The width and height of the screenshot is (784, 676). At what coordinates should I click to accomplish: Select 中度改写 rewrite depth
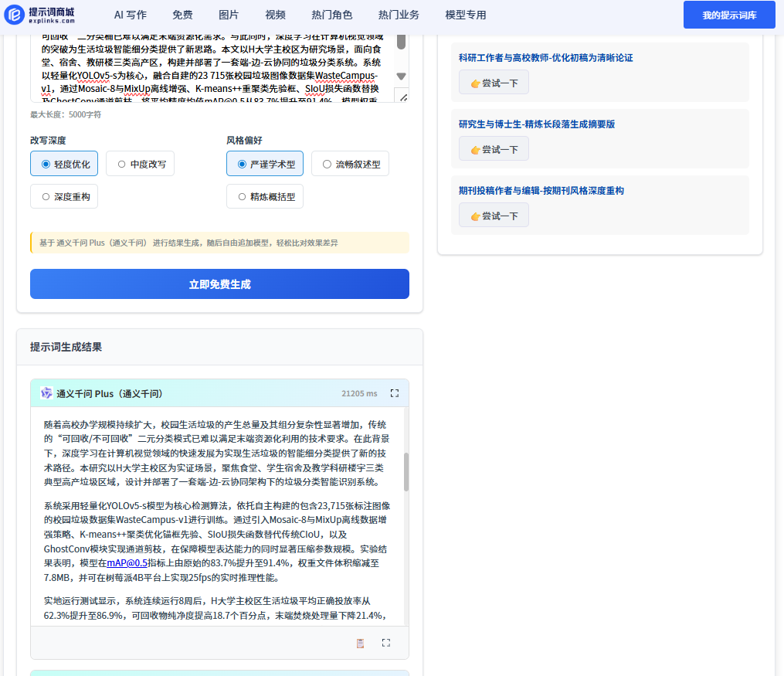140,164
